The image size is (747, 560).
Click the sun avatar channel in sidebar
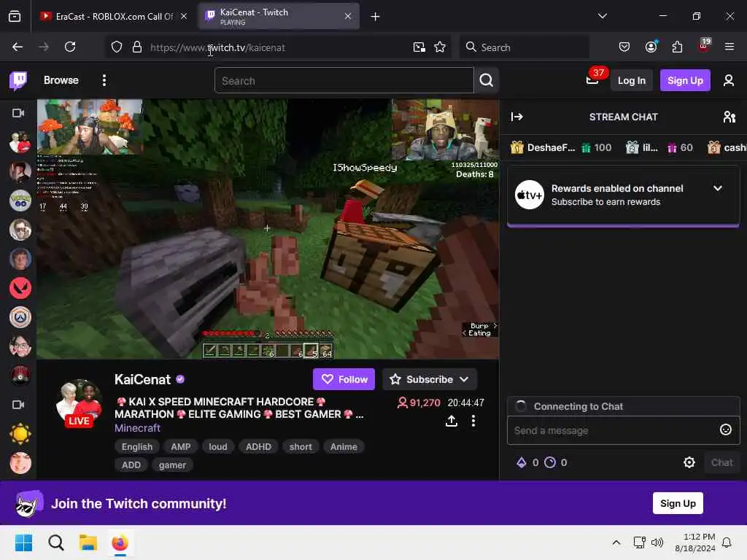click(x=20, y=434)
